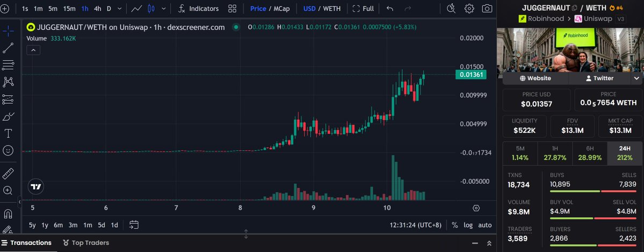Viewport: 644px width, 252px height.
Task: Select the 6H change timeframe
Action: [x=589, y=153]
